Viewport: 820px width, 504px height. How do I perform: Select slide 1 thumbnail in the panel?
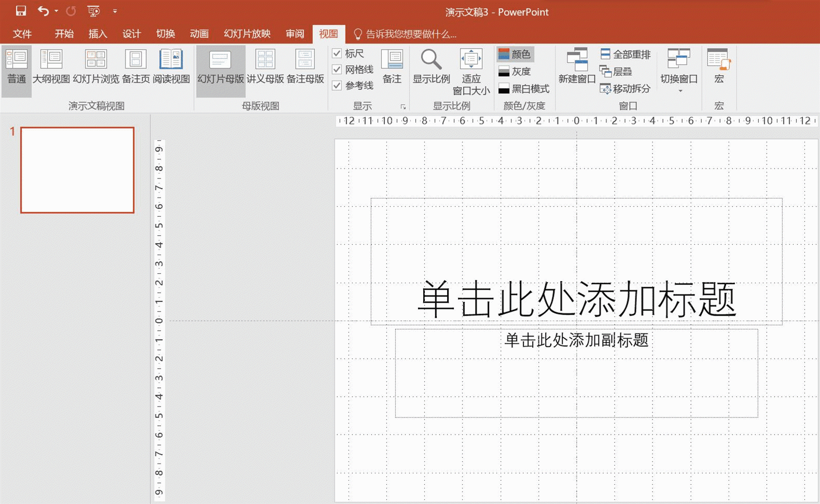(x=77, y=170)
